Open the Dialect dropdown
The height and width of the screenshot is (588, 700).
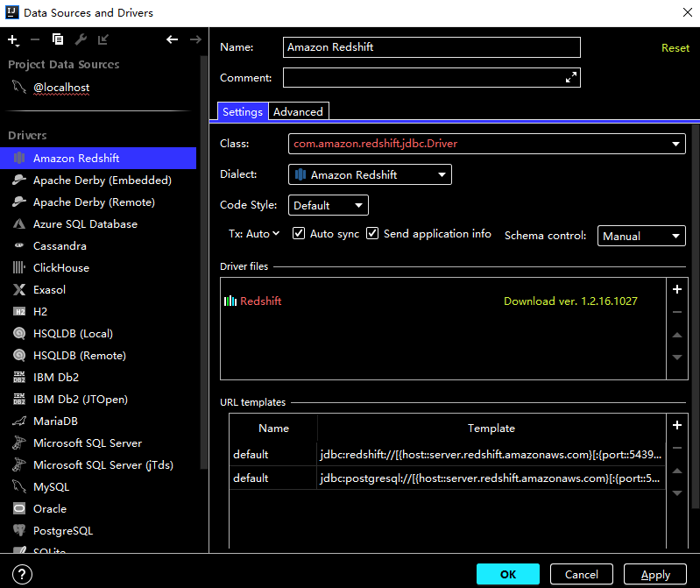370,174
